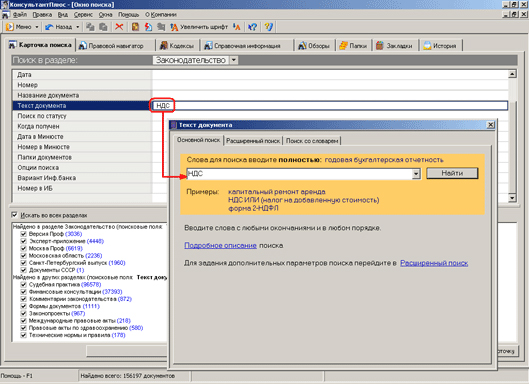This screenshot has width=529, height=384.
Task: Open Подробное описание link
Action: (x=220, y=245)
